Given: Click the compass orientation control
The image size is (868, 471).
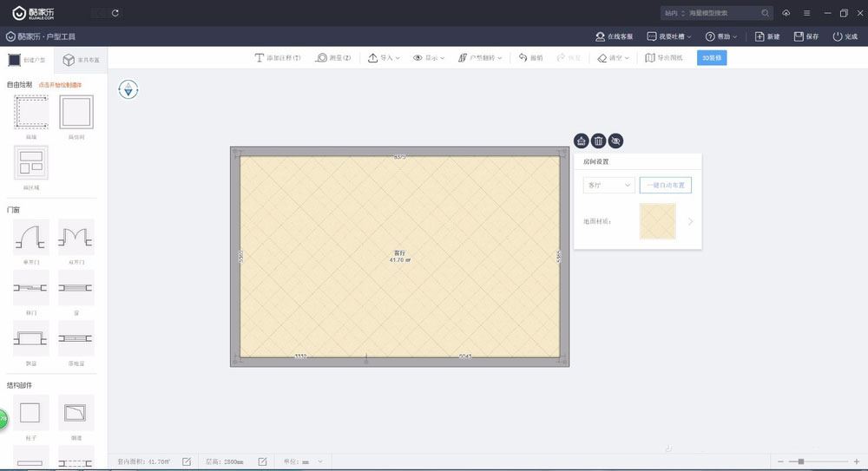Looking at the screenshot, I should coord(128,88).
